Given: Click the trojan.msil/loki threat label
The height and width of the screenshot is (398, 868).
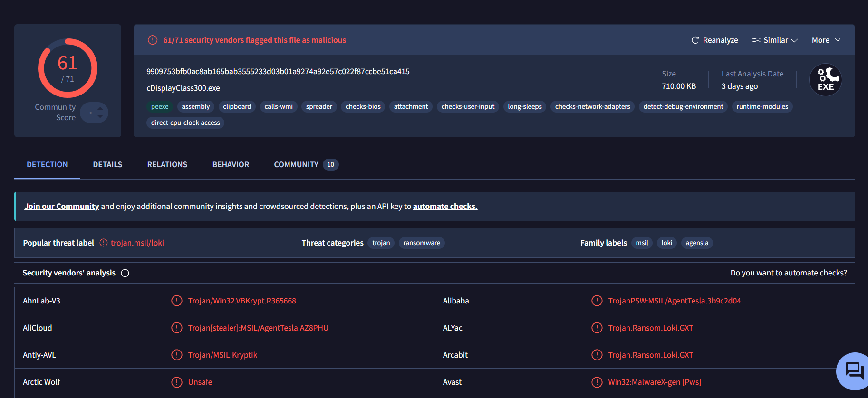Looking at the screenshot, I should pyautogui.click(x=137, y=243).
